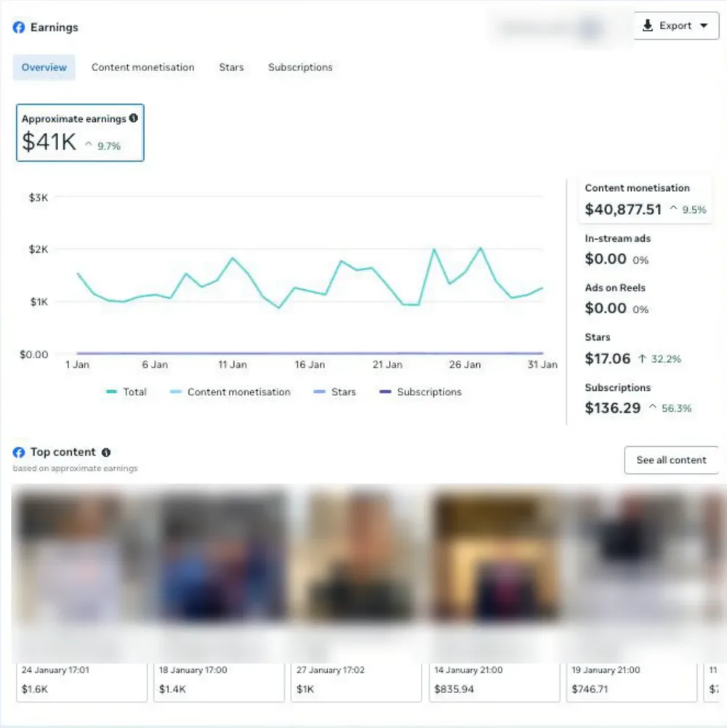Image resolution: width=727 pixels, height=728 pixels.
Task: Click the Stars $17.06 value
Action: click(x=608, y=358)
